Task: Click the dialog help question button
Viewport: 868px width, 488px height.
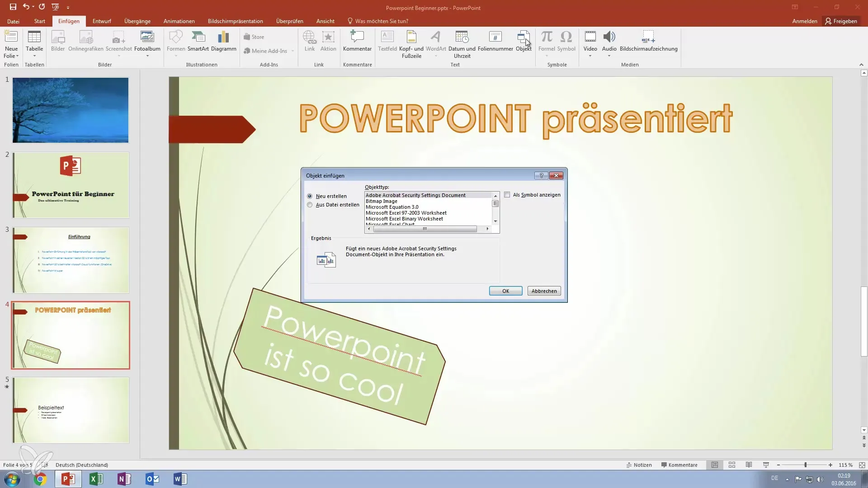Action: [x=541, y=175]
